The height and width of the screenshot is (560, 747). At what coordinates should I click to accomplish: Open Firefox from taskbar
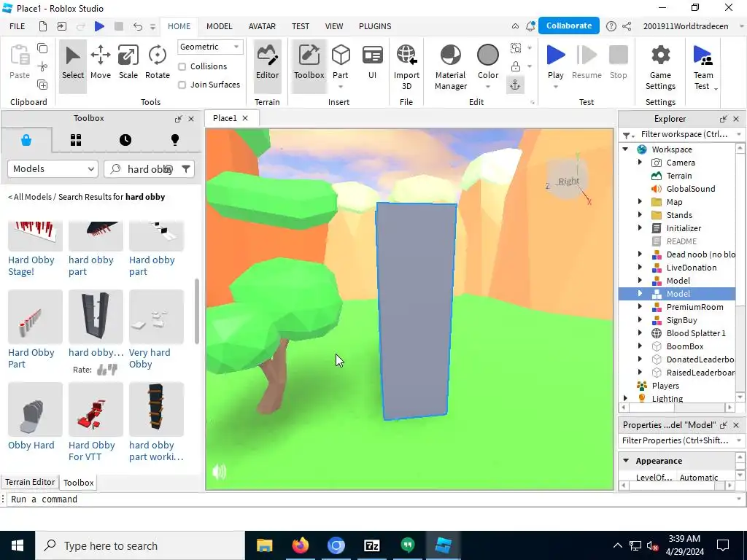tap(300, 545)
